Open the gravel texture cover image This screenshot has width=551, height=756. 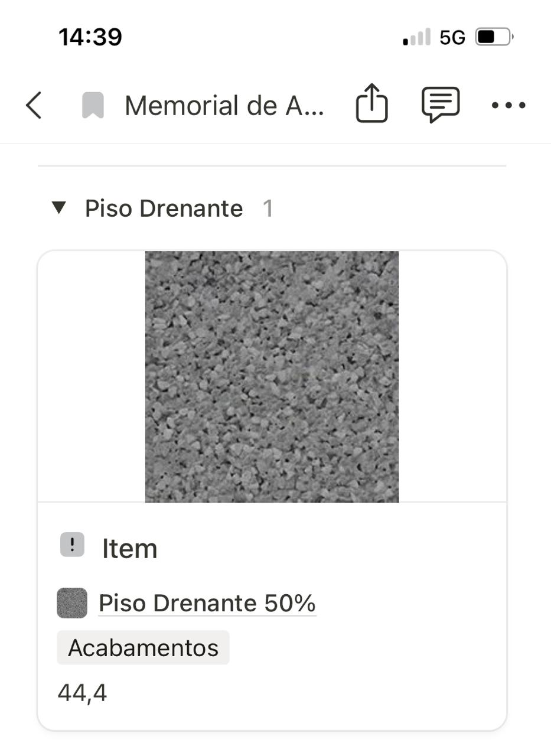(272, 376)
